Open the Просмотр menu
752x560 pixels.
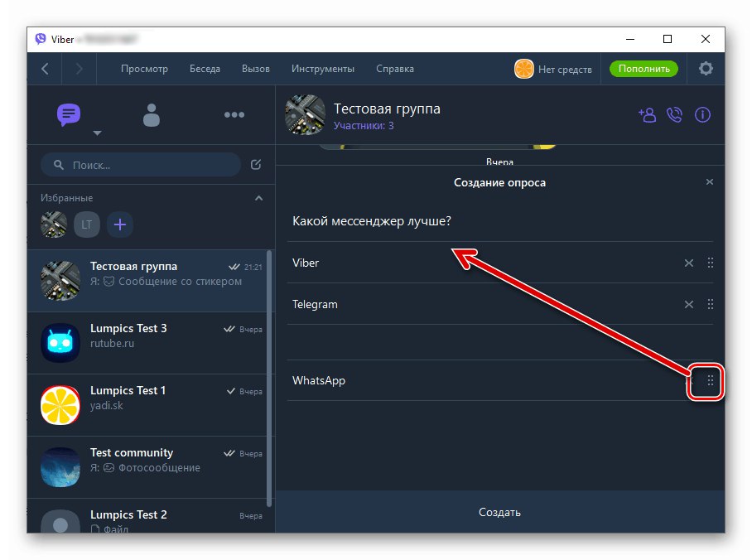click(x=144, y=69)
